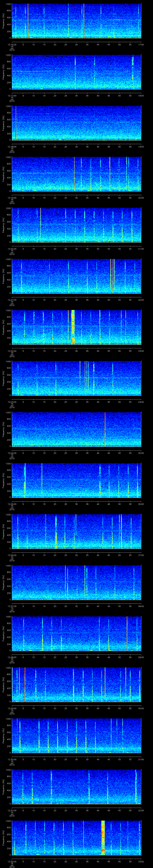Select the 12:26:00 start time label
This screenshot has height=868, width=153.
click(x=12, y=555)
